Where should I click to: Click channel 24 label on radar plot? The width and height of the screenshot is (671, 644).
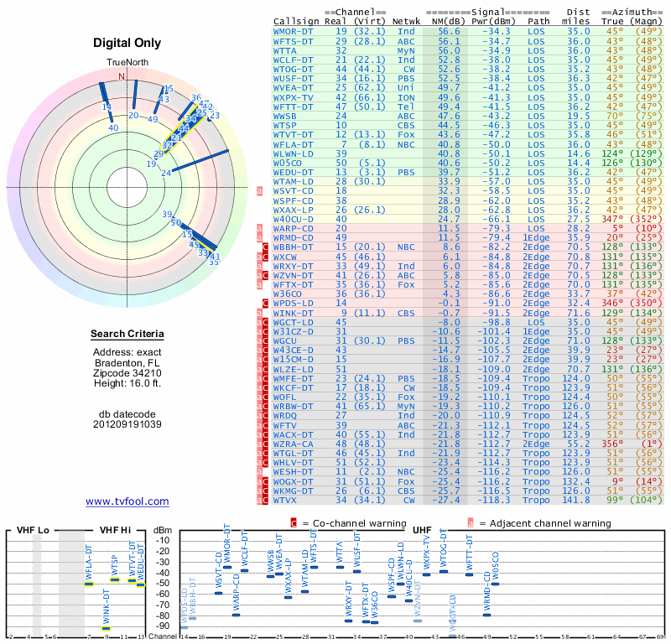pyautogui.click(x=166, y=173)
